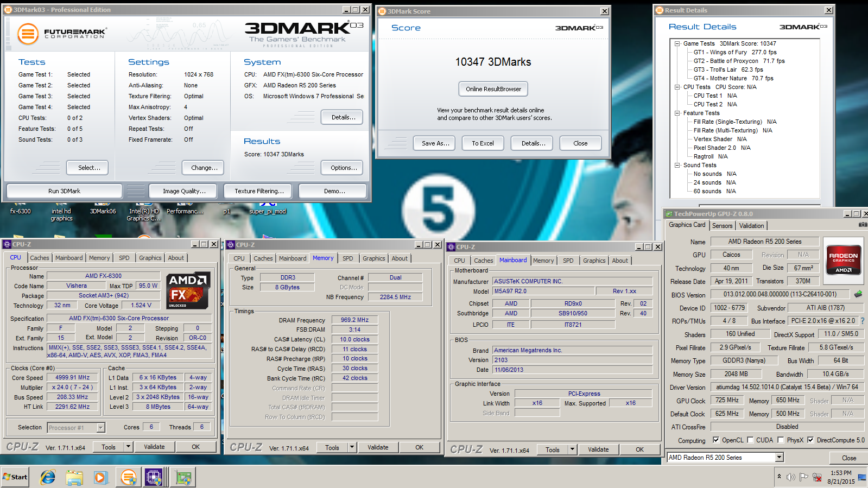Open Result Details window title icon
This screenshot has height=488, width=868.
[x=660, y=10]
